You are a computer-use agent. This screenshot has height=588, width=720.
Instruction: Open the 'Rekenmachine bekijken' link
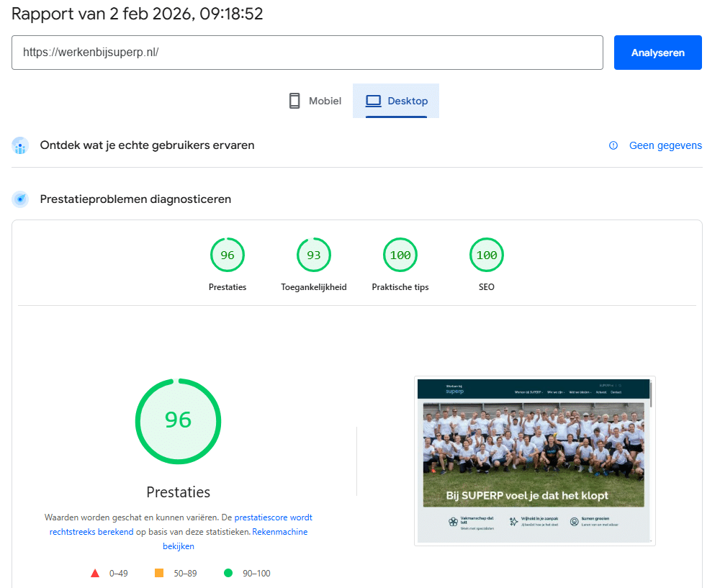(280, 531)
